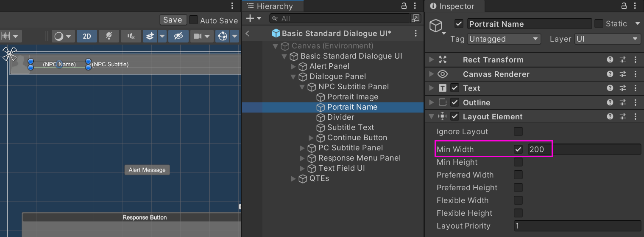Enable the Auto Save checkbox
This screenshot has height=237, width=644.
193,20
